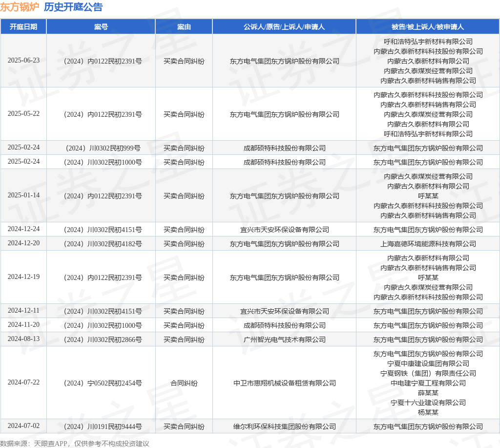Click defendant 宁夏十六业建设有限公司

pyautogui.click(x=428, y=403)
